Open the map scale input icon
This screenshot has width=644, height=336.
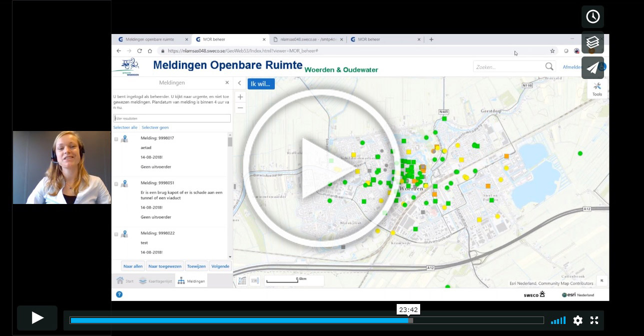click(x=255, y=280)
